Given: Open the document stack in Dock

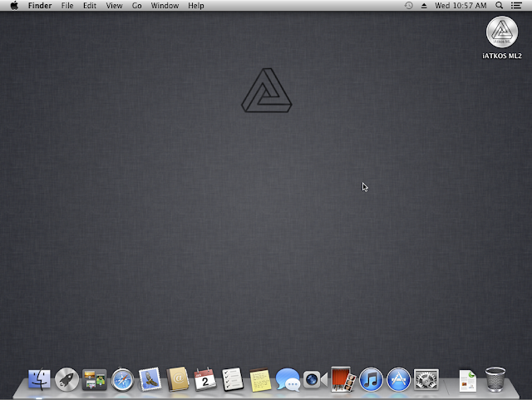Looking at the screenshot, I should tap(468, 380).
